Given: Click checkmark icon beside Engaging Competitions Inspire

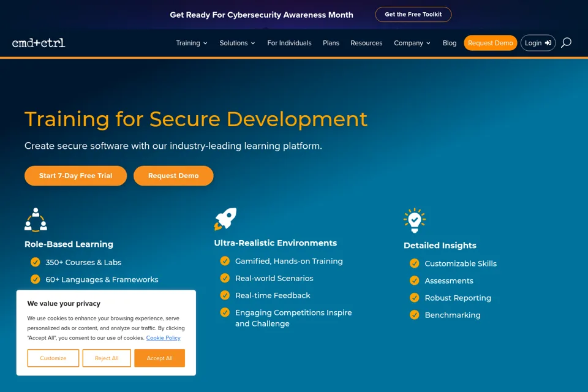Looking at the screenshot, I should point(225,312).
